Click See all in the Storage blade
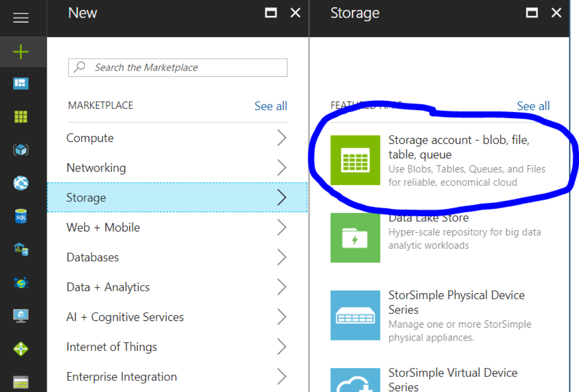Viewport: 579px width, 392px height. coord(533,106)
